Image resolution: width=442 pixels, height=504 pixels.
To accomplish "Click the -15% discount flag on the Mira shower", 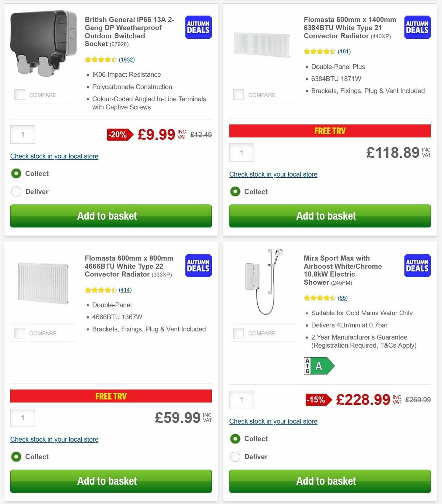I will 316,399.
